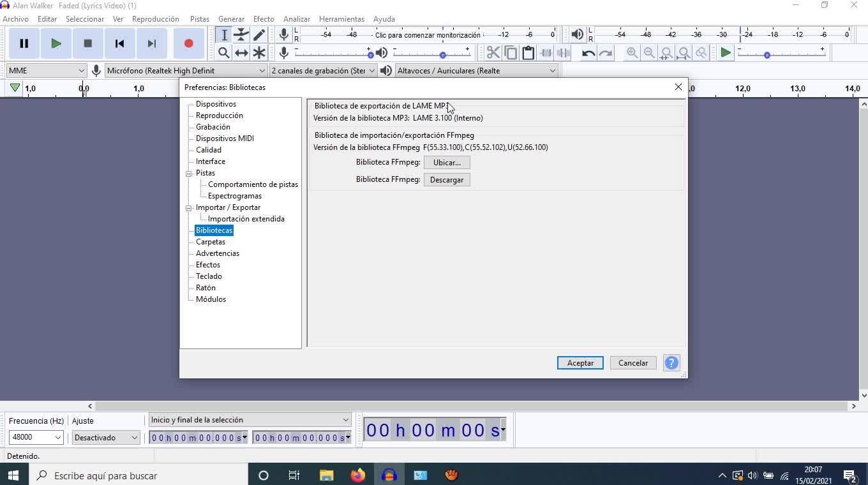Open the audio host MME dropdown

tap(46, 70)
